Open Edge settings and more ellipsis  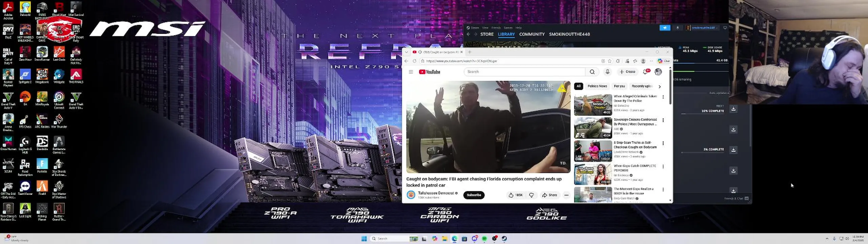(x=651, y=61)
